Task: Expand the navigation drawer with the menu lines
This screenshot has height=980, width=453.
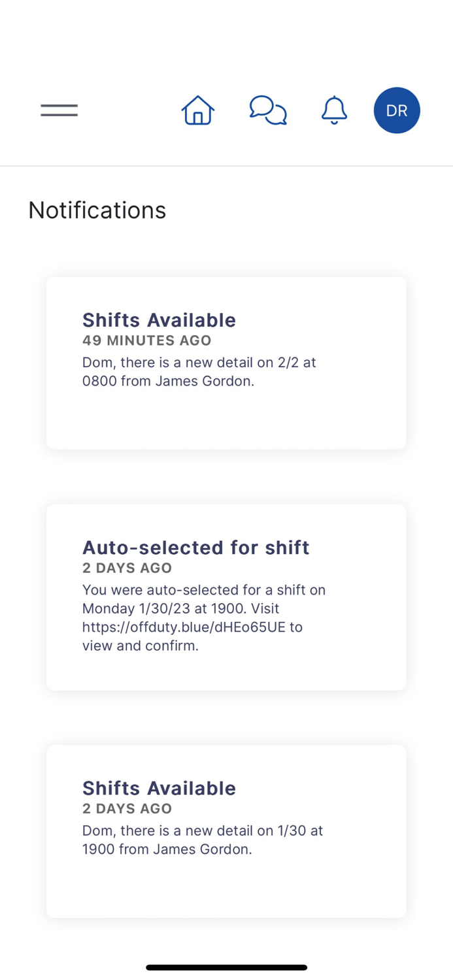Action: (59, 110)
